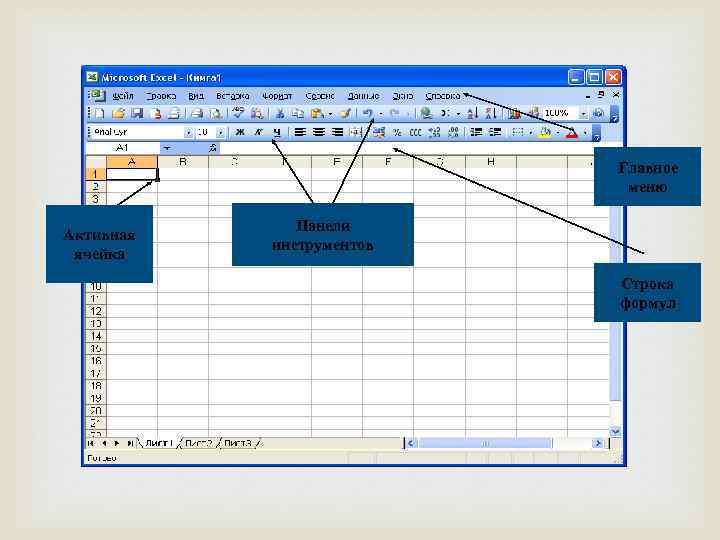The width and height of the screenshot is (720, 540).
Task: Print the sheet with the printer icon
Action: point(197,113)
